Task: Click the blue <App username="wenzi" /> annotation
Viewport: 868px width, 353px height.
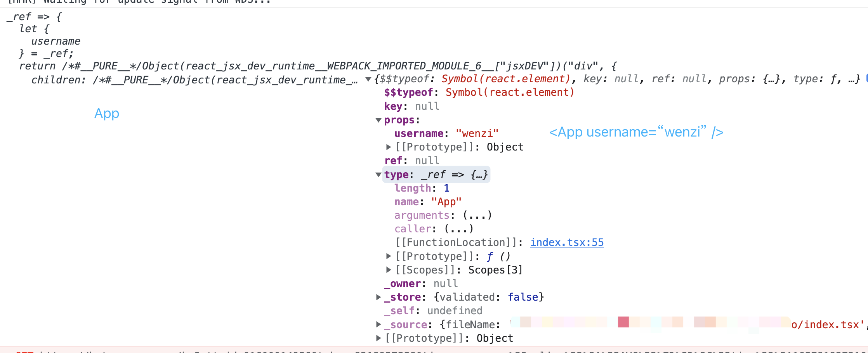Action: click(636, 132)
